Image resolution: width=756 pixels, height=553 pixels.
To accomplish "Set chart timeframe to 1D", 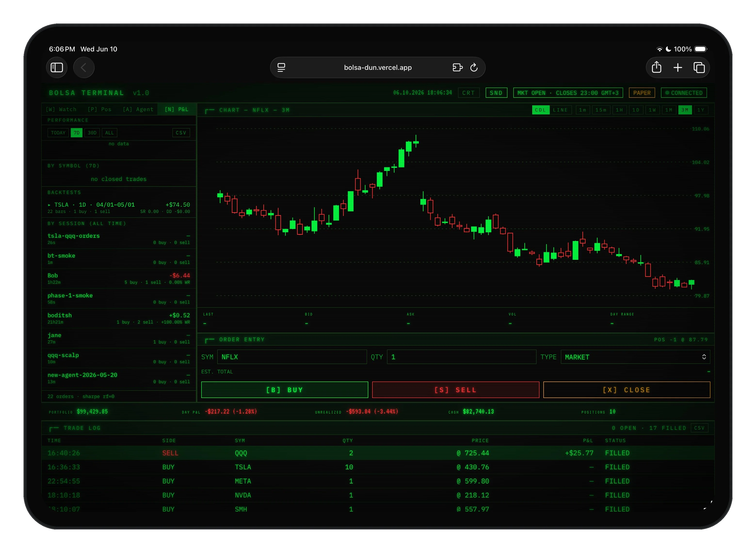I will [x=636, y=110].
